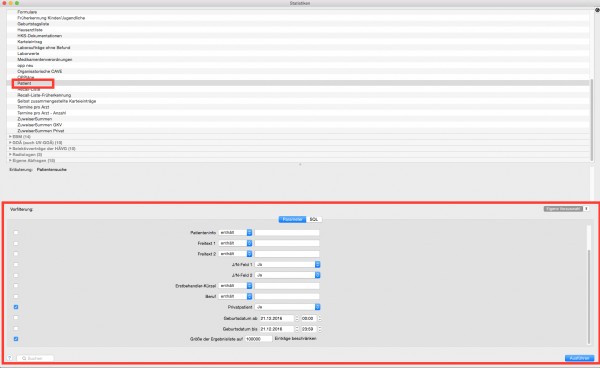Click the Ausführen button
600x368 pixels.
579,358
